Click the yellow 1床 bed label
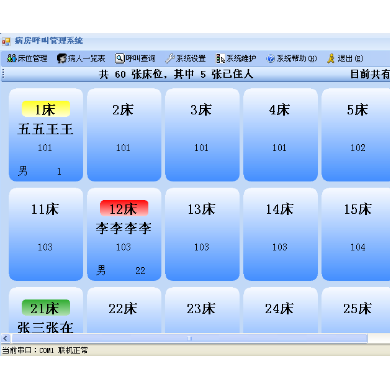The width and height of the screenshot is (390, 390). (46, 109)
